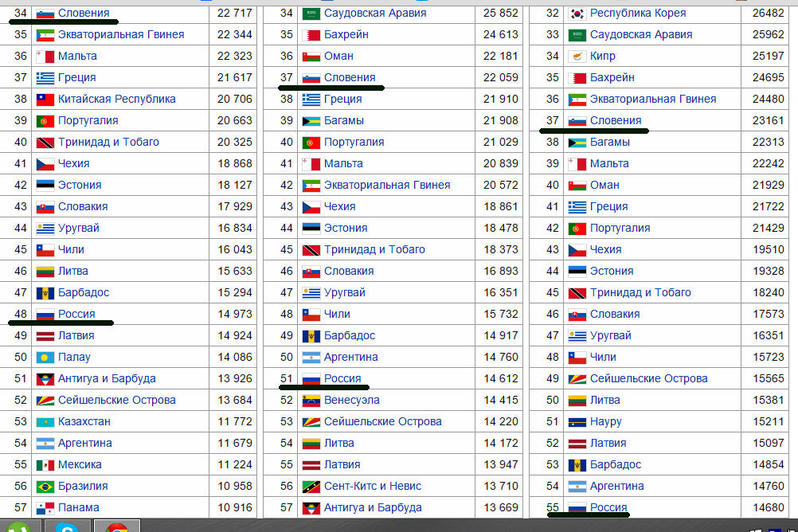Follow the Венесуэла link
This screenshot has width=798, height=532.
[351, 401]
